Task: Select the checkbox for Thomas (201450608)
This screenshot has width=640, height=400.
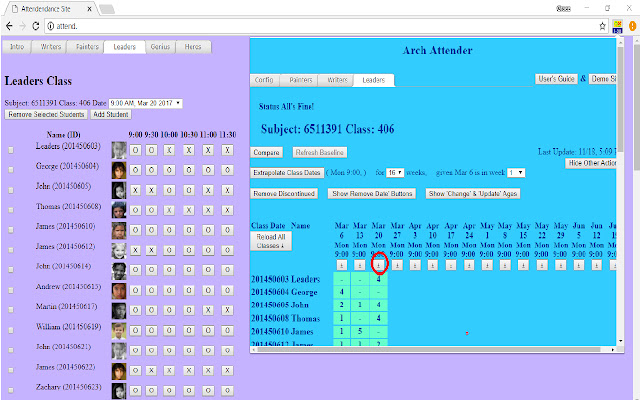Action: [12, 208]
